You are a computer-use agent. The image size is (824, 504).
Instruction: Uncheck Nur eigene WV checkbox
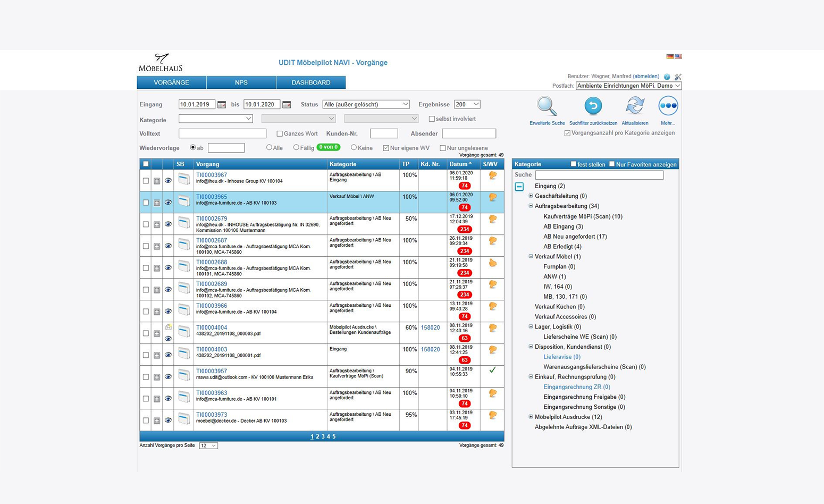(386, 148)
